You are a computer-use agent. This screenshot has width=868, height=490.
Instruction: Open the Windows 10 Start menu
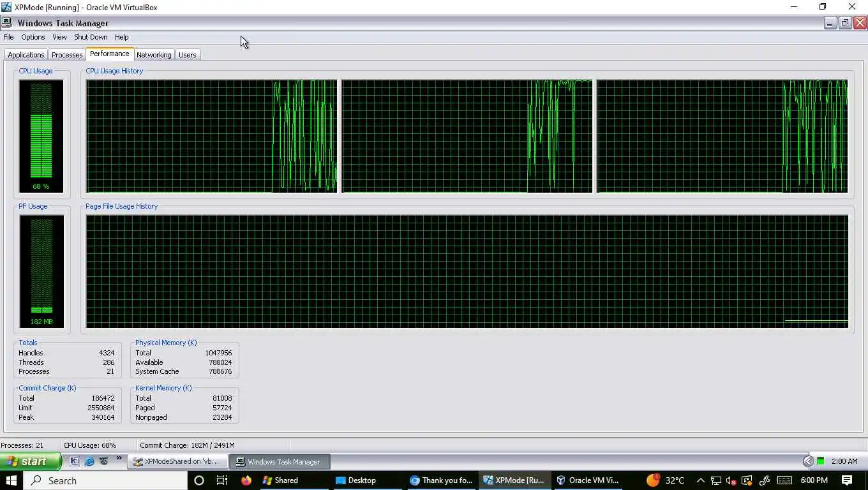11,480
